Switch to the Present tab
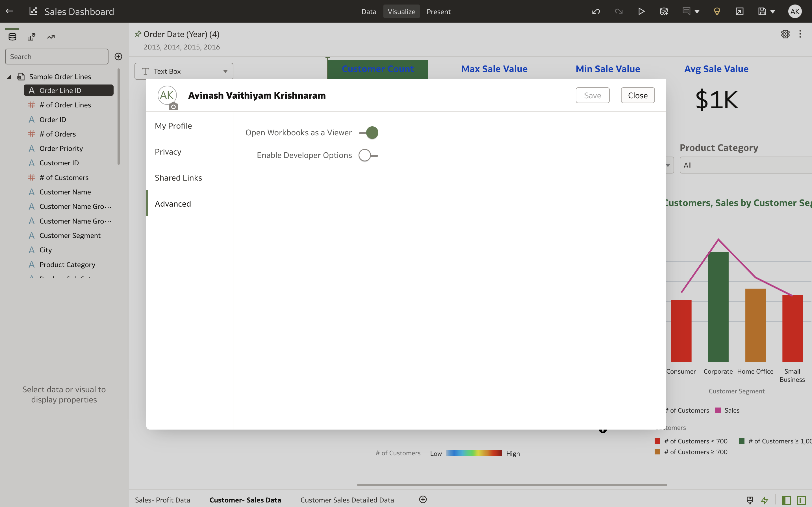This screenshot has height=507, width=812. pyautogui.click(x=439, y=11)
